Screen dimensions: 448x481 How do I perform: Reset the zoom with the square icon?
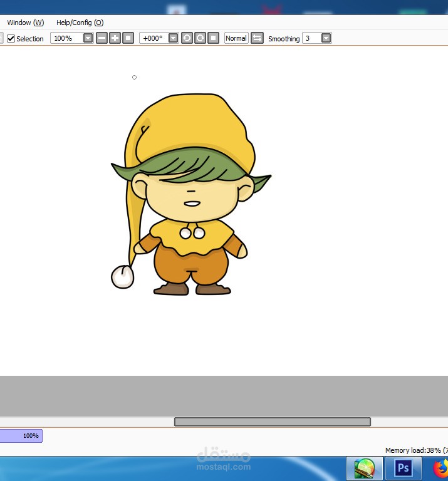(x=128, y=38)
